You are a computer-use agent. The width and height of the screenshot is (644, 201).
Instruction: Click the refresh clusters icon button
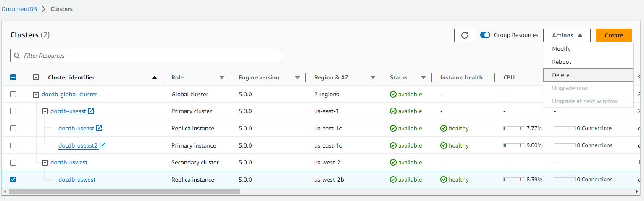(x=464, y=35)
